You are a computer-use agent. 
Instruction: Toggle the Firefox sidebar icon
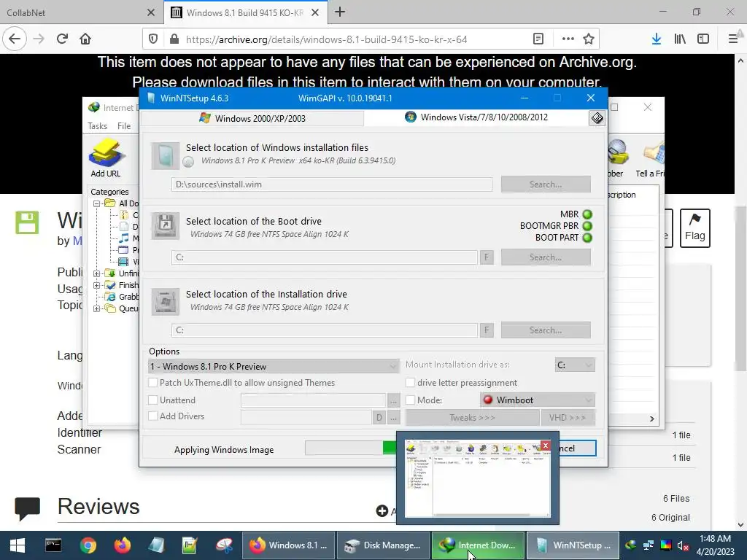click(x=703, y=39)
